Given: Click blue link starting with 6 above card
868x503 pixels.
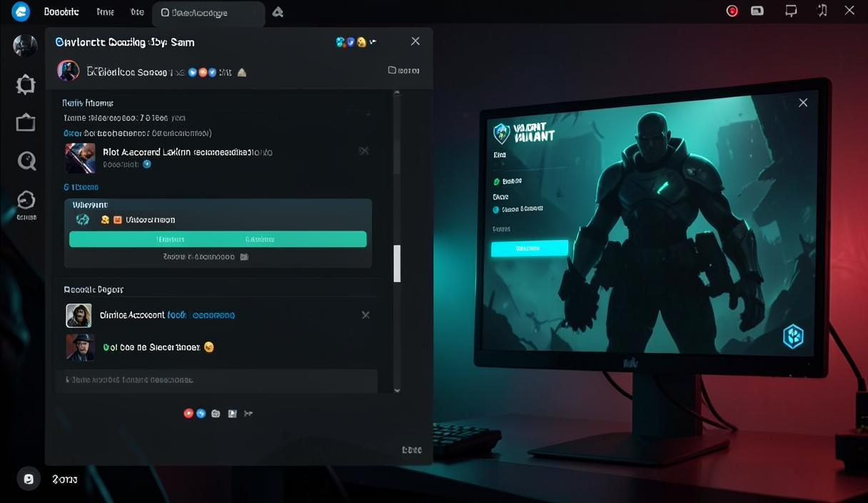Looking at the screenshot, I should (x=81, y=187).
